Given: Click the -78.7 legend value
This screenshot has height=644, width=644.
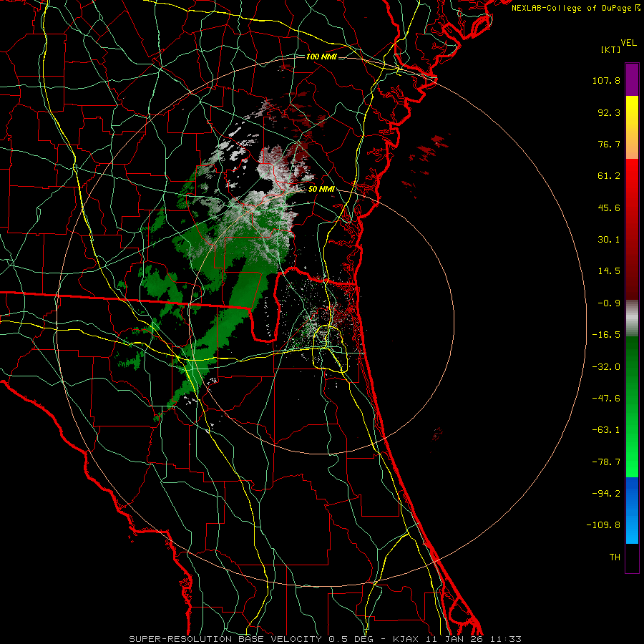Looking at the screenshot, I should 606,462.
